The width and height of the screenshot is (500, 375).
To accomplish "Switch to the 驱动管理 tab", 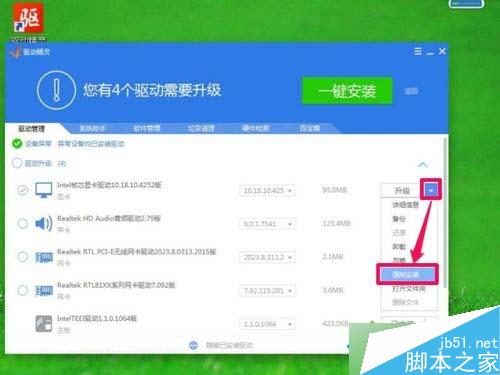I will click(x=31, y=129).
